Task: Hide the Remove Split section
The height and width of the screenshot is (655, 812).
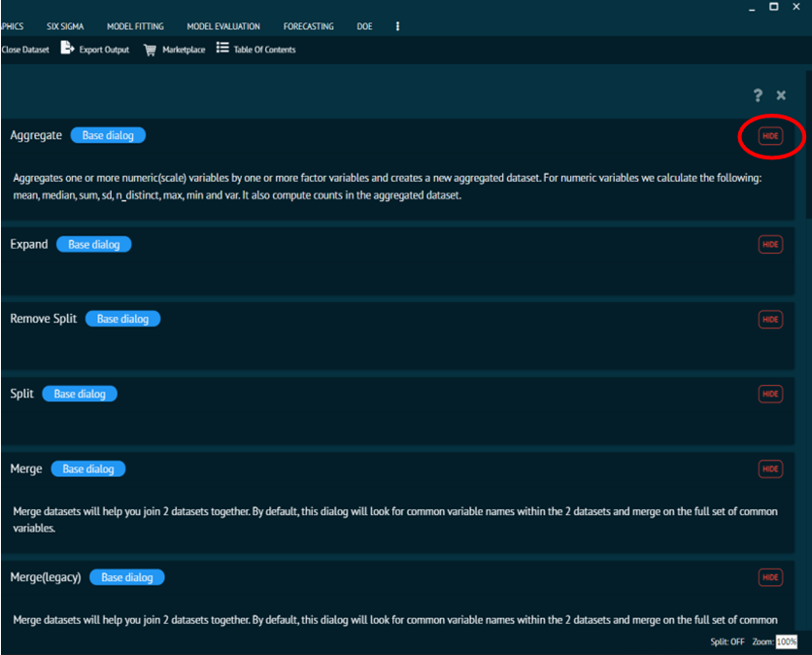Action: [770, 319]
